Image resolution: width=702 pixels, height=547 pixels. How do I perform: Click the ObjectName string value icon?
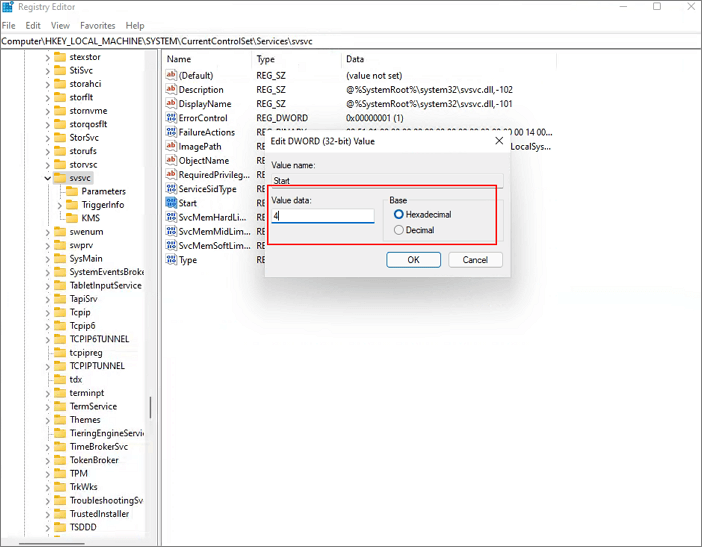coord(171,160)
